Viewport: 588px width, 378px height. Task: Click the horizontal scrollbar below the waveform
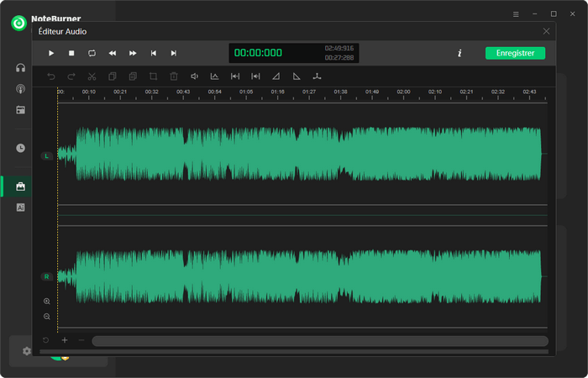[x=319, y=341]
